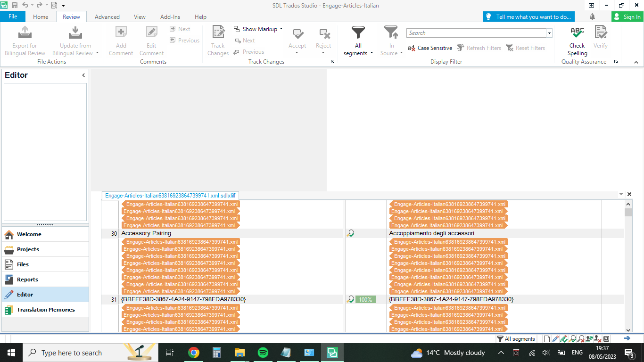Open the Projects view

coord(45,249)
